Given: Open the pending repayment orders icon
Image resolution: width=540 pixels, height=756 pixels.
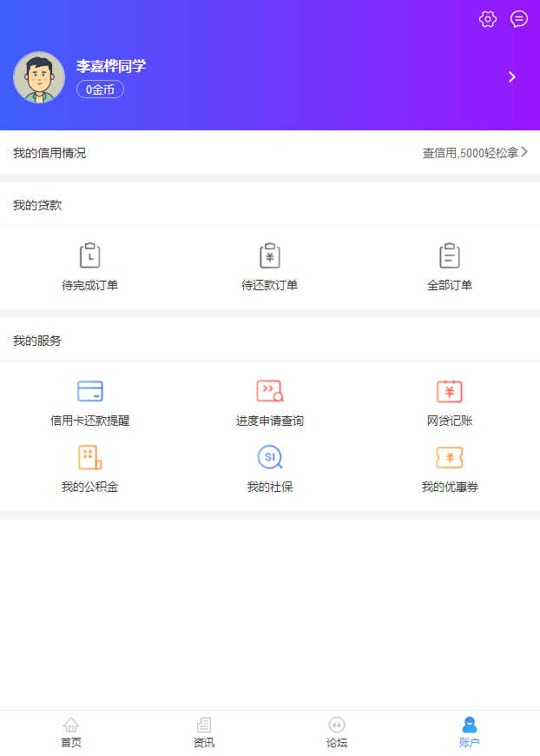Looking at the screenshot, I should coord(270,255).
